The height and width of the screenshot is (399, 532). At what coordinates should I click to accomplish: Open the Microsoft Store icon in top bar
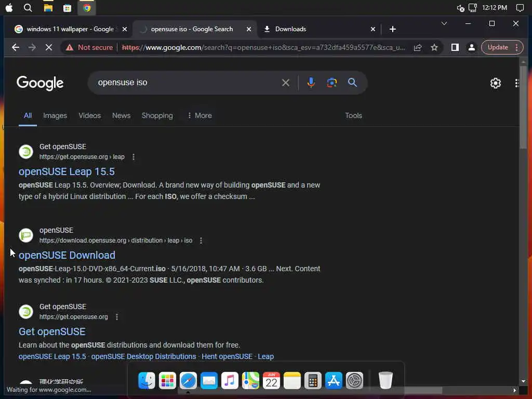coord(67,8)
